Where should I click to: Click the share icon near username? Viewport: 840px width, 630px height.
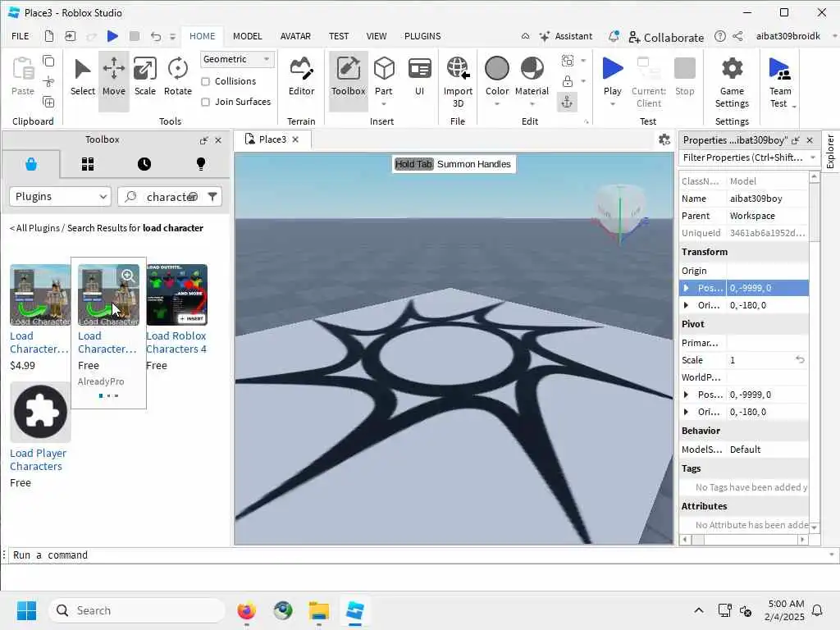pyautogui.click(x=737, y=36)
